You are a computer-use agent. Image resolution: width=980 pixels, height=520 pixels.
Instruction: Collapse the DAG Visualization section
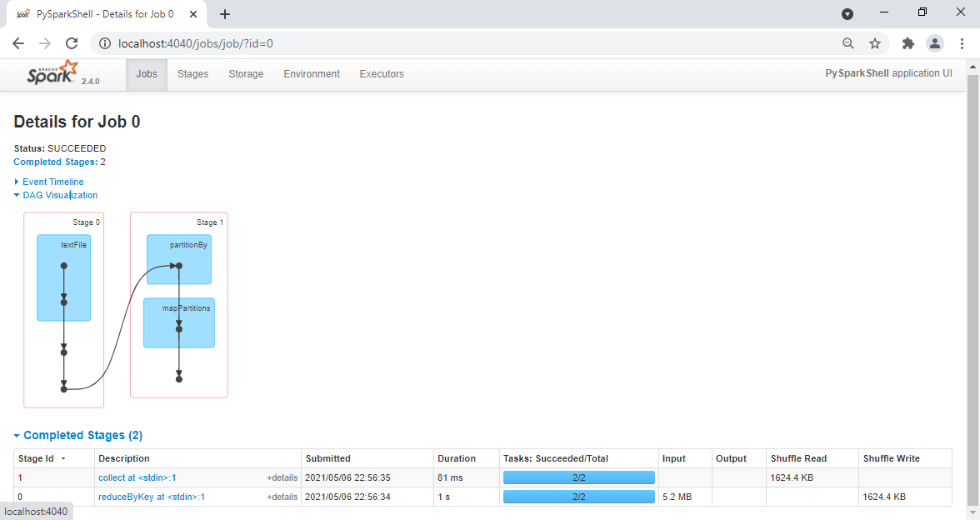59,195
